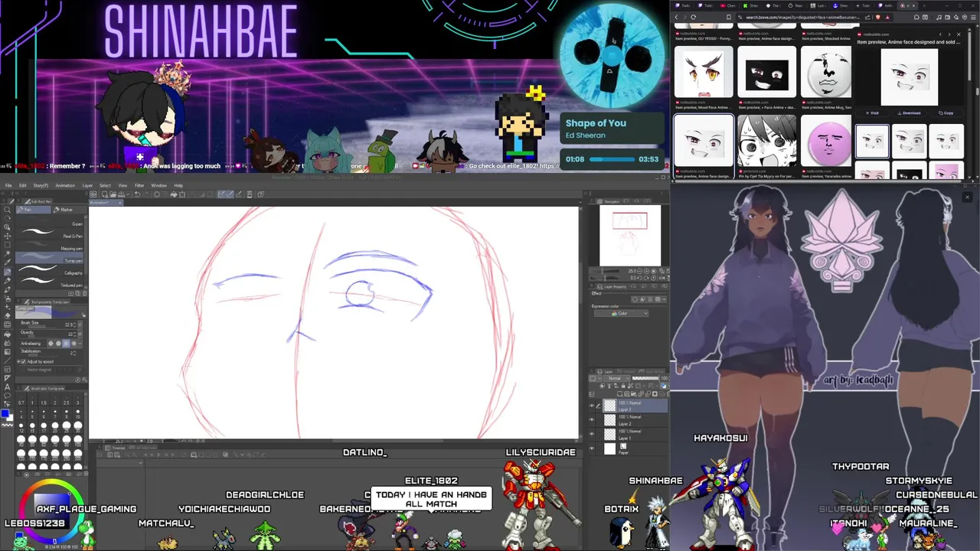Choose the Real G-Pen sub tool

[x=50, y=236]
